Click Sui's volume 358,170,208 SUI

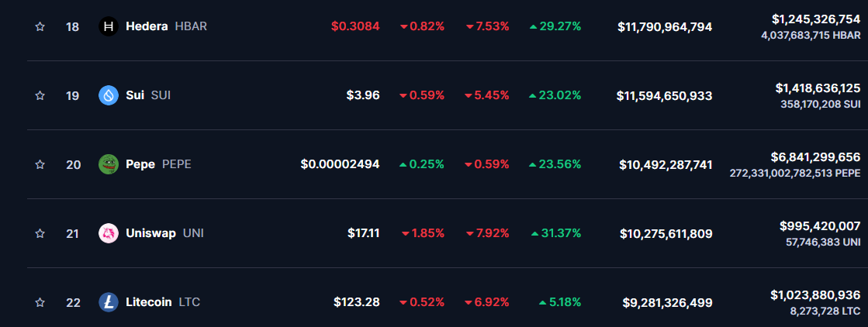pos(820,104)
